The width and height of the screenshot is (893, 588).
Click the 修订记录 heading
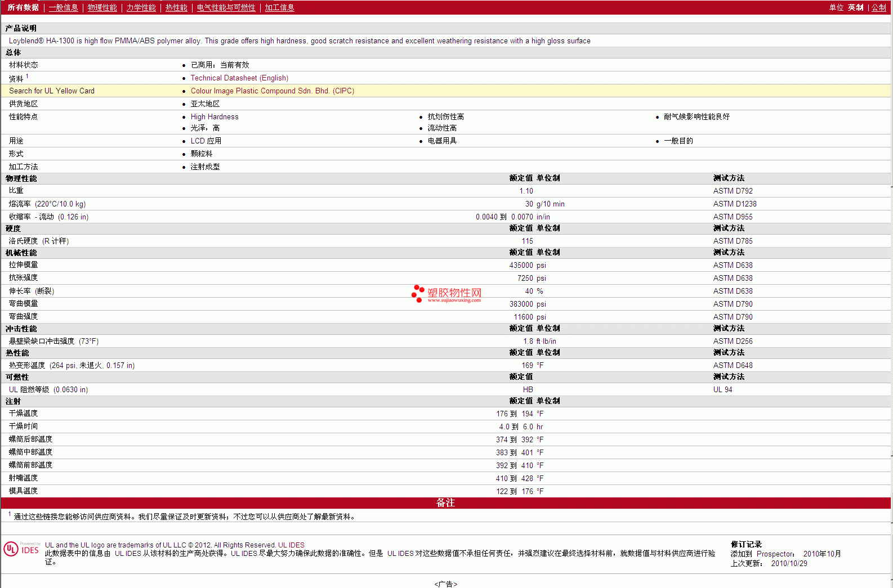[746, 544]
